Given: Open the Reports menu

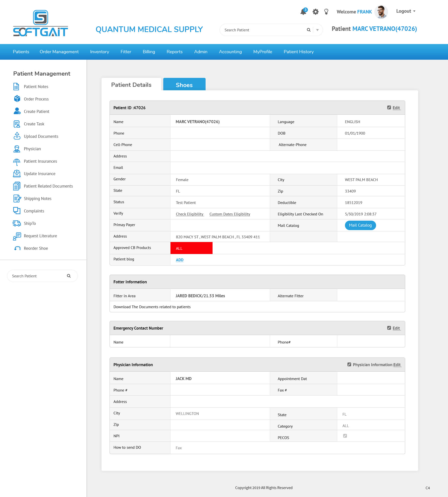Looking at the screenshot, I should coord(175,52).
